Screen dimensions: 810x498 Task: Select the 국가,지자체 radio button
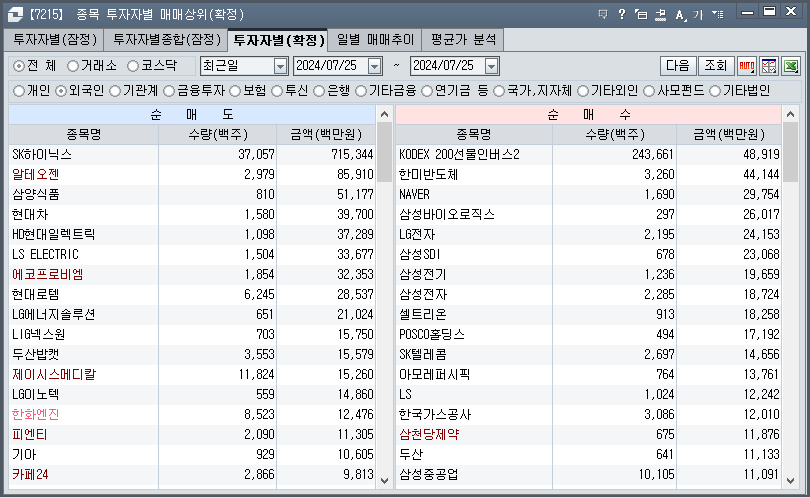point(499,91)
